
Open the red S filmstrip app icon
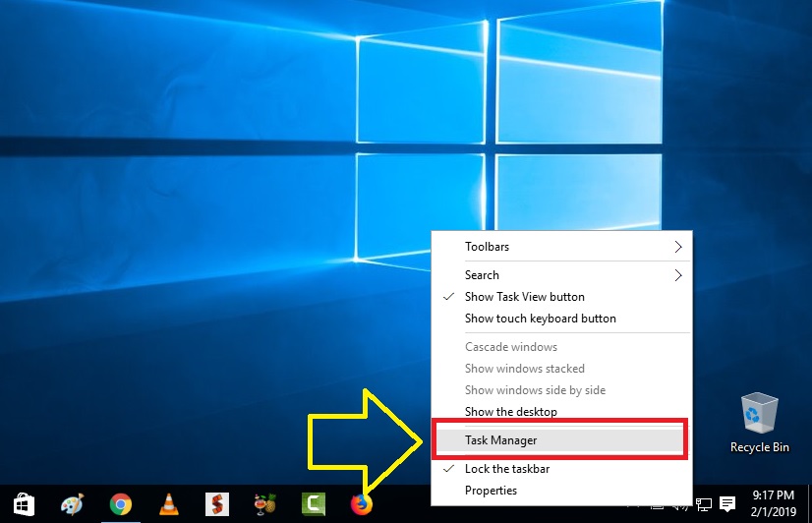pyautogui.click(x=217, y=504)
